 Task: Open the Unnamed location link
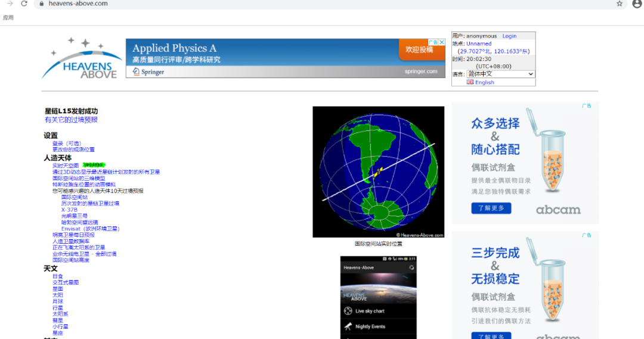click(478, 43)
